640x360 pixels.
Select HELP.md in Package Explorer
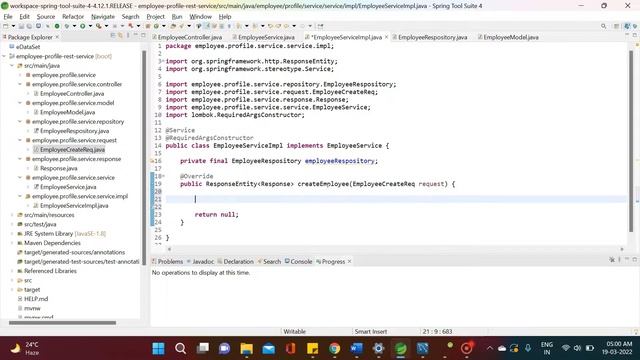coord(36,299)
